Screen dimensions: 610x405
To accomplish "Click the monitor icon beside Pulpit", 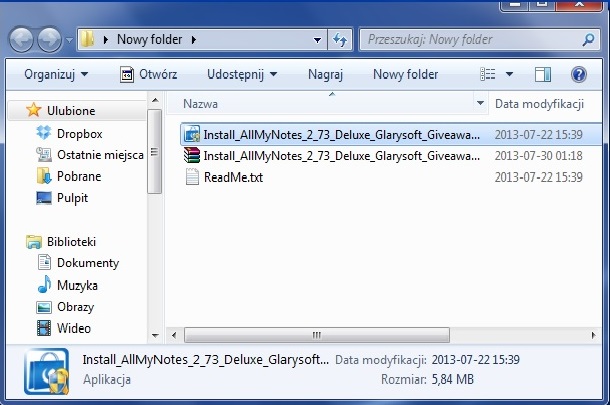I will [44, 198].
